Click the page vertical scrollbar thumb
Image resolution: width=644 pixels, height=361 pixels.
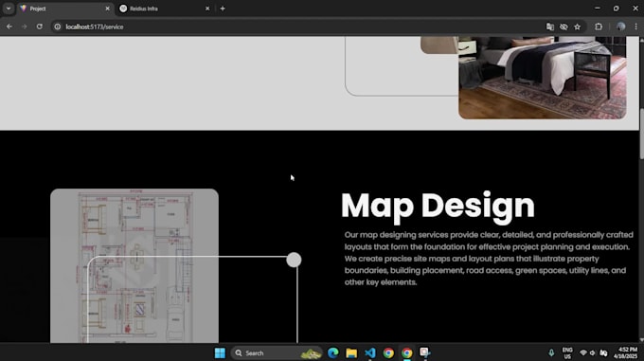tap(641, 133)
